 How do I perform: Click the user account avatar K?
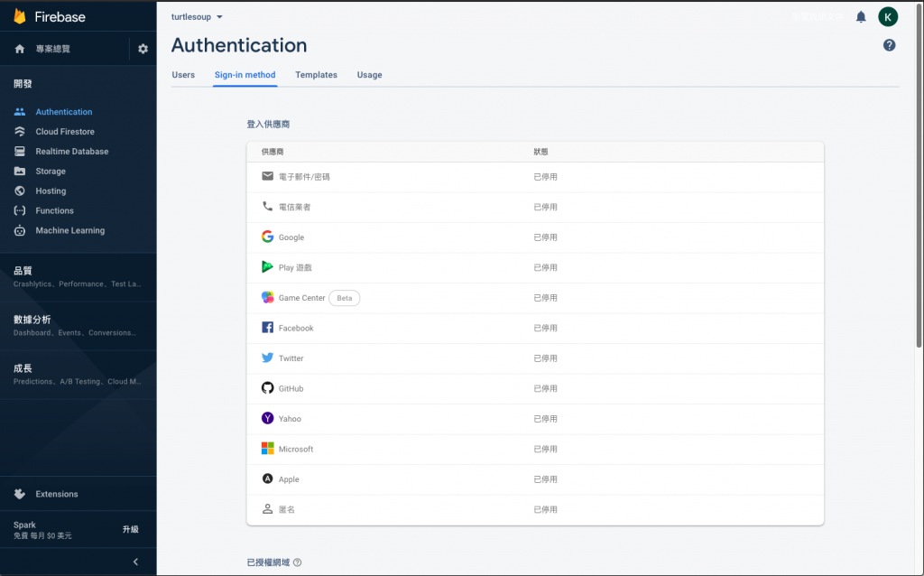click(x=888, y=17)
